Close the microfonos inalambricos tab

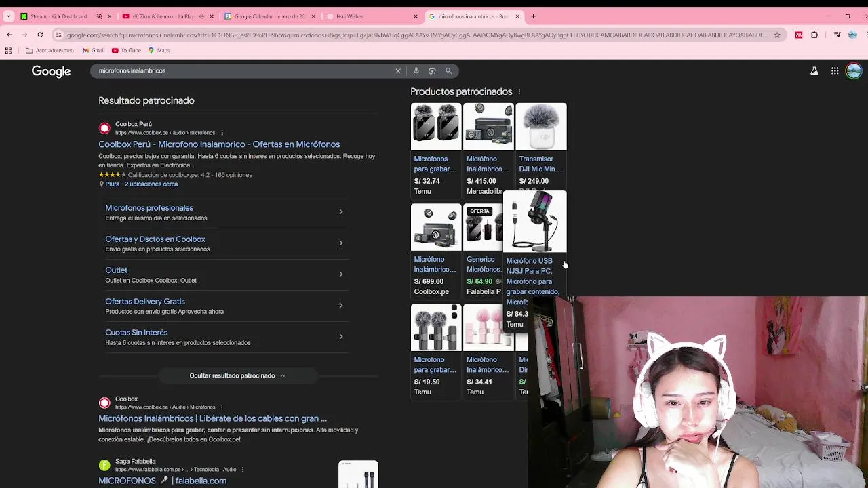[517, 16]
